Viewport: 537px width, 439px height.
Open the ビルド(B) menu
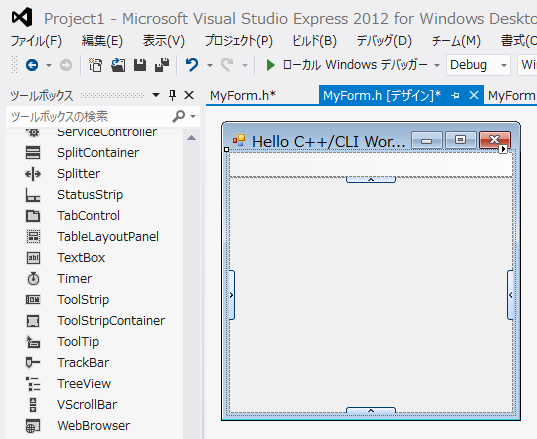click(x=314, y=41)
